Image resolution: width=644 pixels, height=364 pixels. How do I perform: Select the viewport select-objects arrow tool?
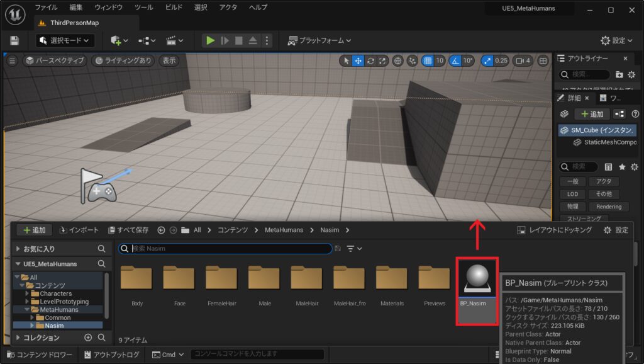pos(347,61)
